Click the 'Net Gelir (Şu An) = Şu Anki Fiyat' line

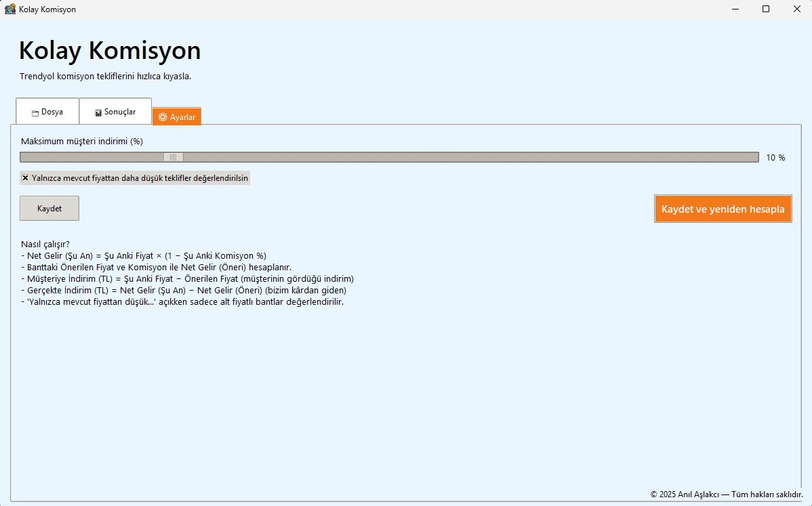[x=144, y=255]
